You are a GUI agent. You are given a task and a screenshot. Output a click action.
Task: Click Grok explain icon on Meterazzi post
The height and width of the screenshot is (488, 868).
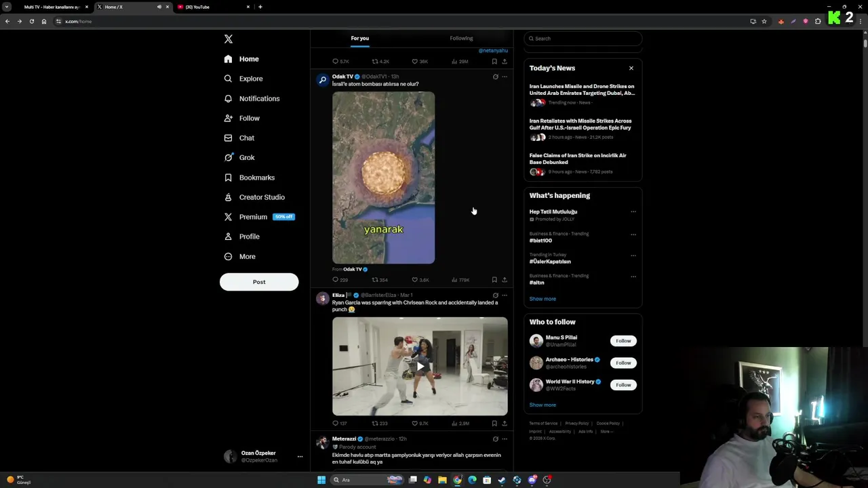[x=495, y=439]
